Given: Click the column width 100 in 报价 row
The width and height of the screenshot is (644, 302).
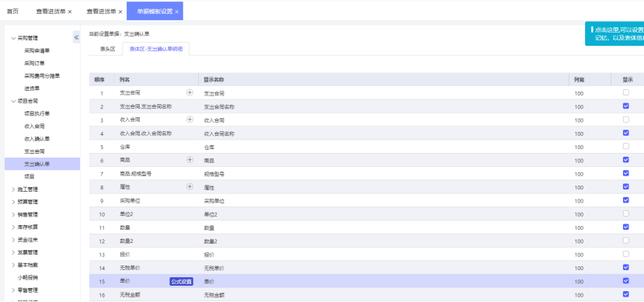Looking at the screenshot, I should coord(579,255).
